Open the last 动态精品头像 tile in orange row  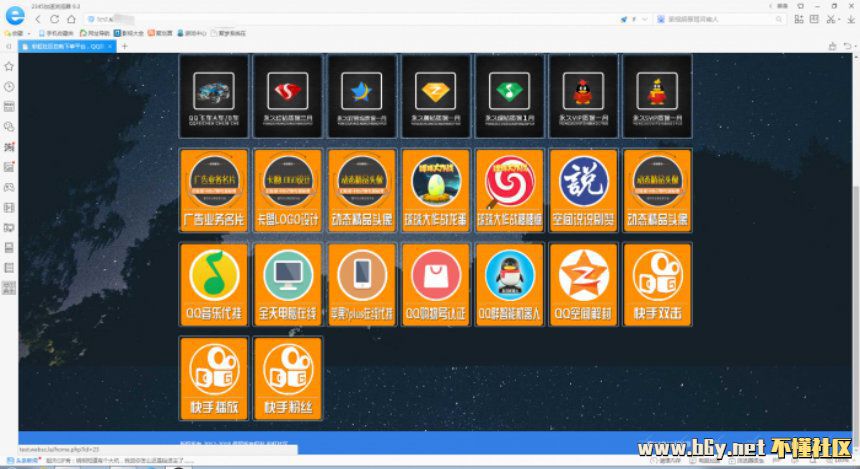(657, 190)
